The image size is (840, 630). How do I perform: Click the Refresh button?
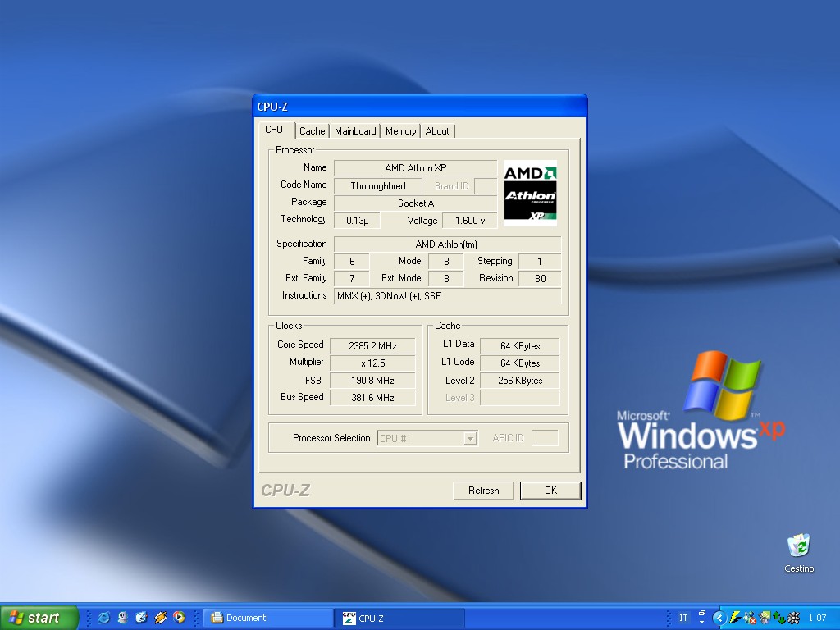tap(483, 491)
